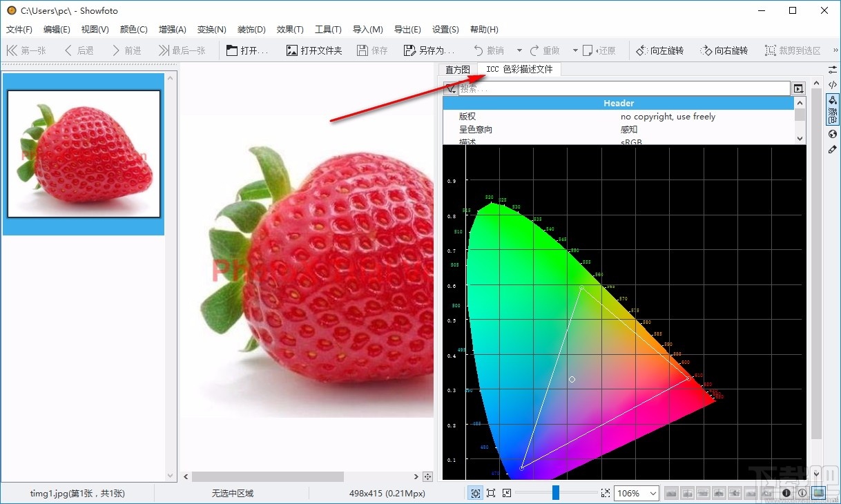This screenshot has width=841, height=504.
Task: Open the globe map sidebar icon
Action: (x=833, y=134)
